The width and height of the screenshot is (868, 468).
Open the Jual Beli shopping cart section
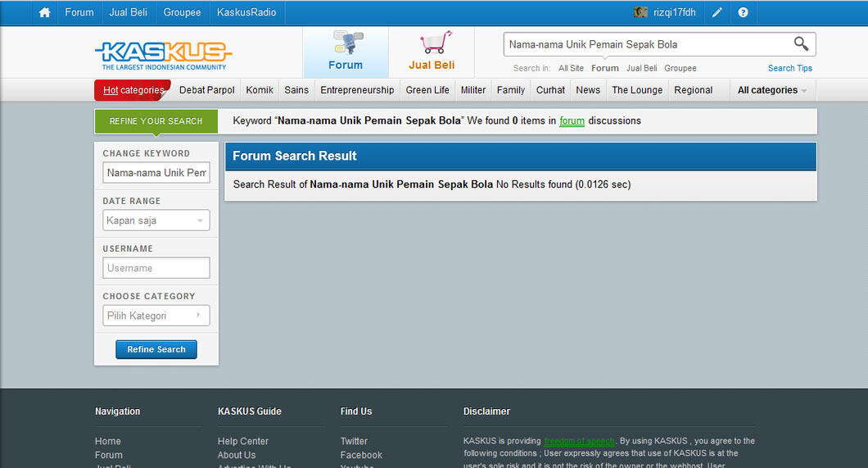click(432, 51)
